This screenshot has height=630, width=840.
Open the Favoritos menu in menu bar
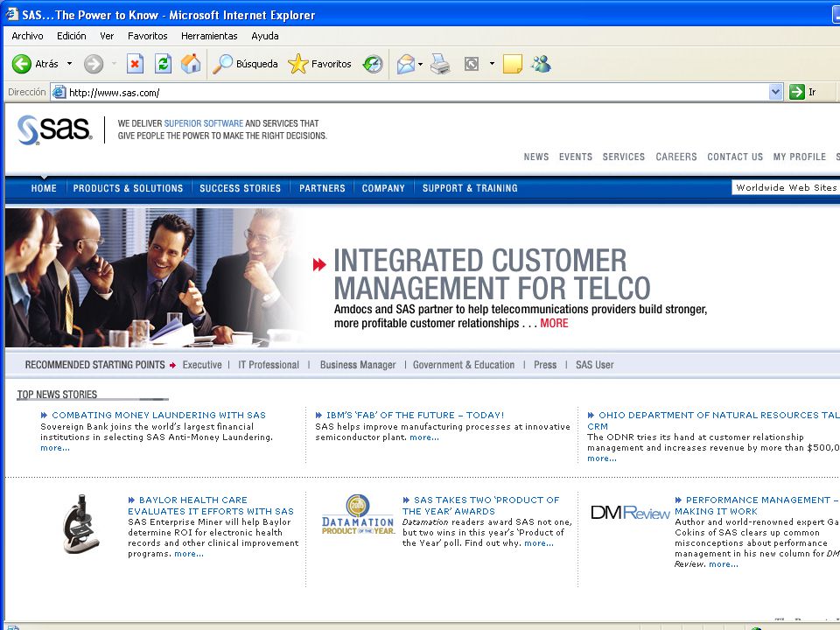coord(147,36)
